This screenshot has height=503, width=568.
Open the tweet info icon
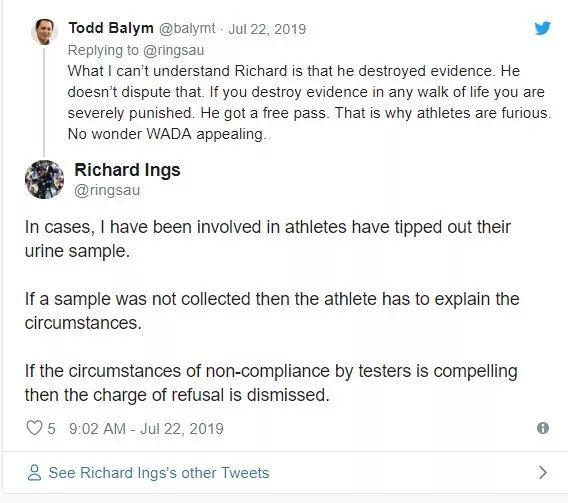click(543, 428)
